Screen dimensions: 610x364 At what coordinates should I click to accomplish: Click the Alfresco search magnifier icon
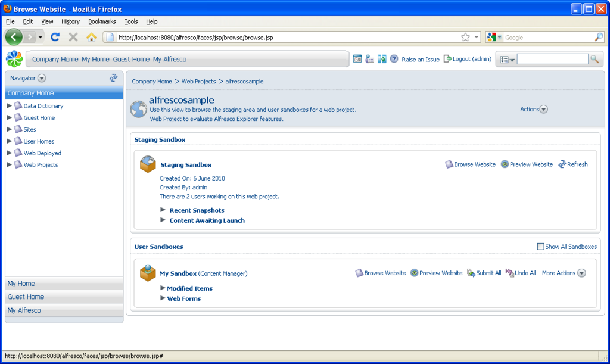(595, 59)
